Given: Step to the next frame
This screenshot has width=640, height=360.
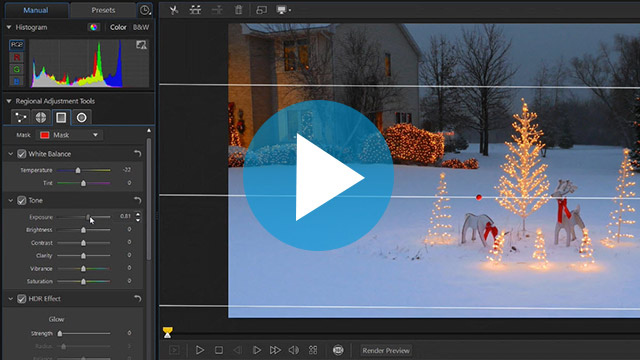Looking at the screenshot, I should point(256,350).
